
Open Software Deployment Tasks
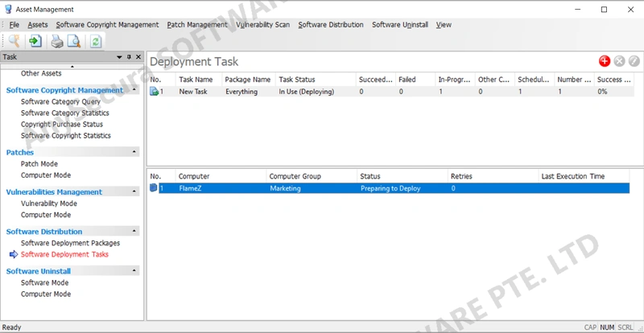pos(64,254)
